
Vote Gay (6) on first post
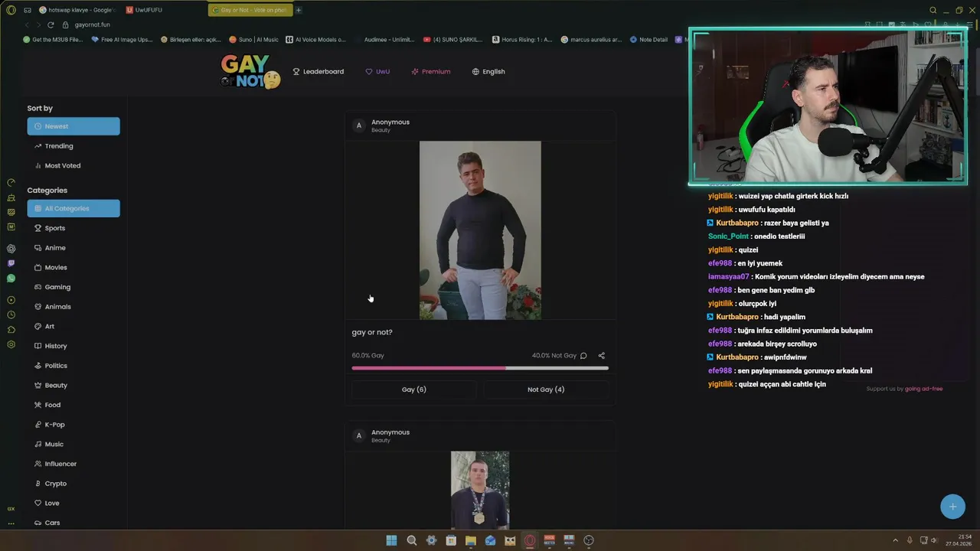pos(414,390)
